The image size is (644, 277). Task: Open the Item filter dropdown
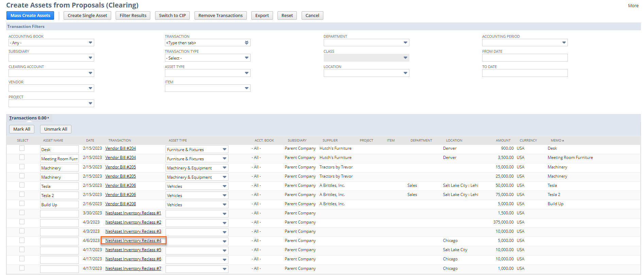[247, 88]
